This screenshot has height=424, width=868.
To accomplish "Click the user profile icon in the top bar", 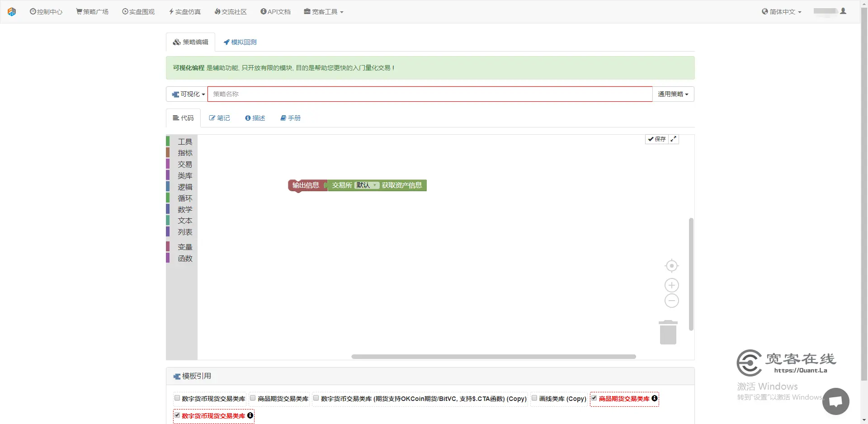I will click(843, 11).
